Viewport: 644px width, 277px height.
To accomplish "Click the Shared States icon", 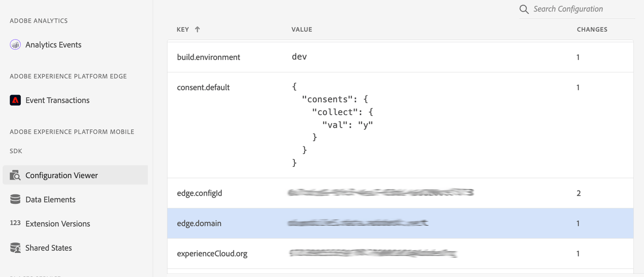I will pyautogui.click(x=15, y=248).
